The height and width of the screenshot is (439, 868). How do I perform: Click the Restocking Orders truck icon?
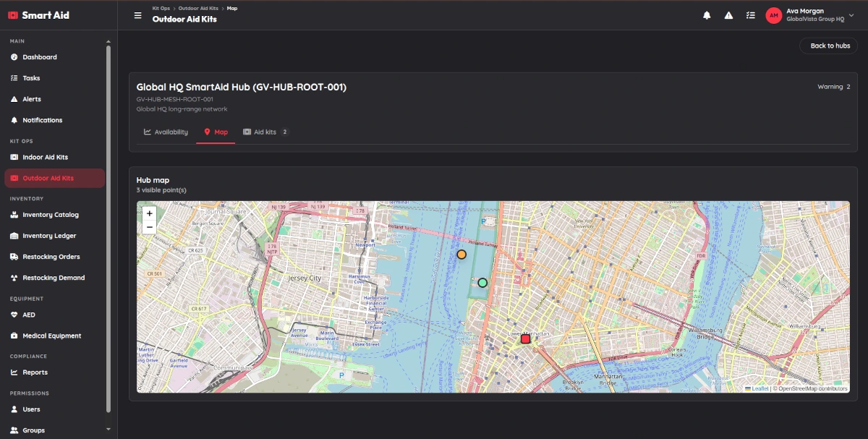pyautogui.click(x=14, y=257)
